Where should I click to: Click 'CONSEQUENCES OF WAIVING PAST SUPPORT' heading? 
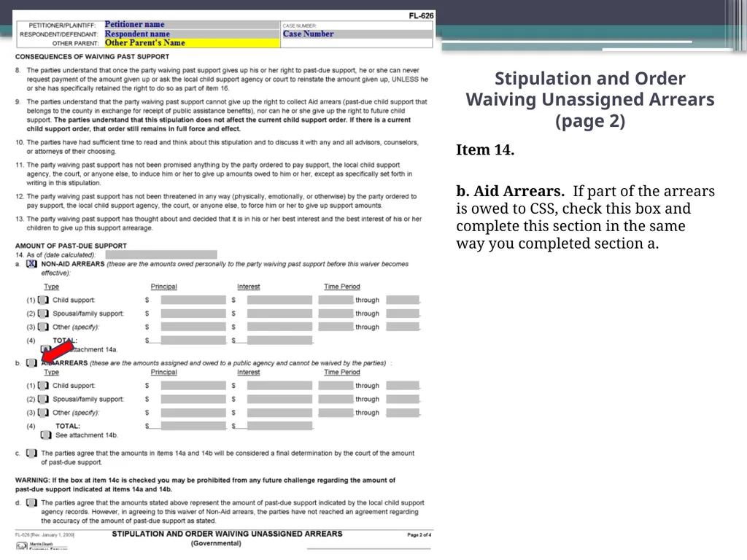[92, 57]
